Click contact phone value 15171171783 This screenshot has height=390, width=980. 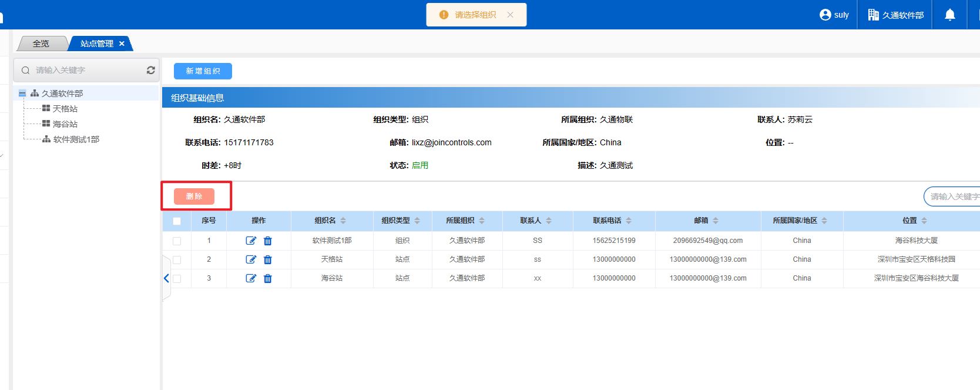249,142
